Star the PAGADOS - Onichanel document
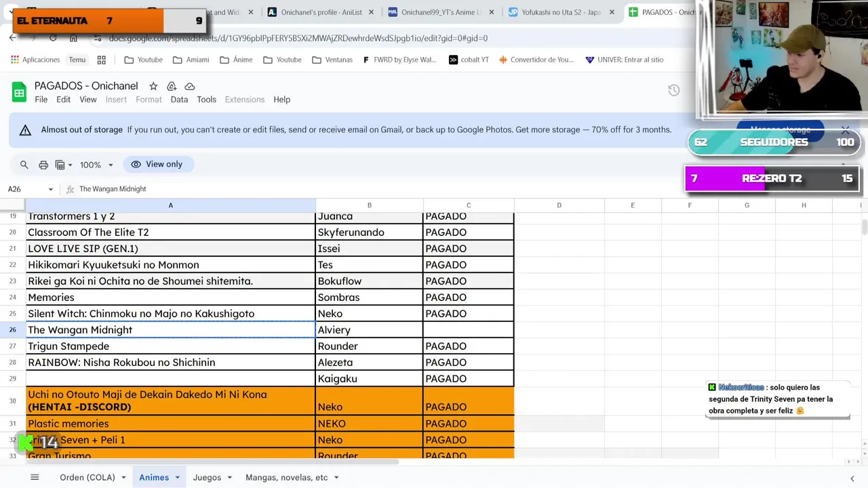The height and width of the screenshot is (488, 868). 153,86
